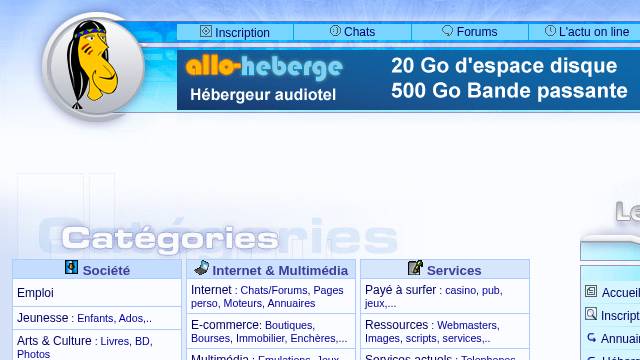
Task: Open the Arts & Culture category
Action: click(54, 340)
